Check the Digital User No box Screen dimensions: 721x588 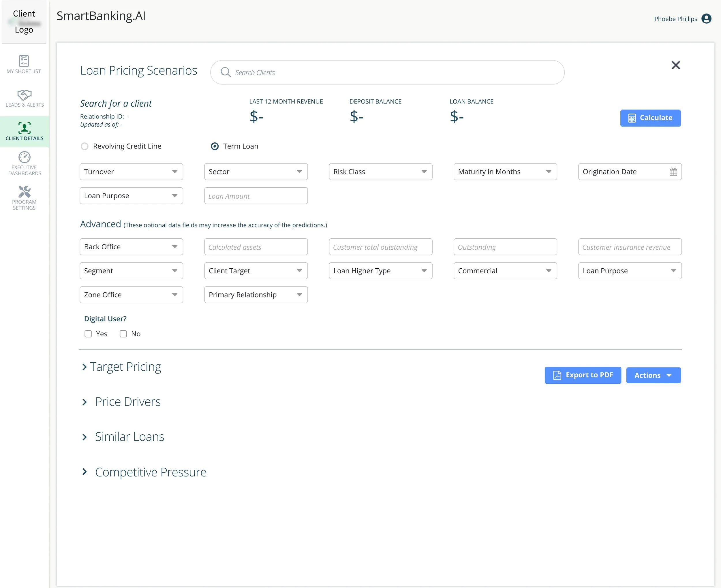coord(123,334)
